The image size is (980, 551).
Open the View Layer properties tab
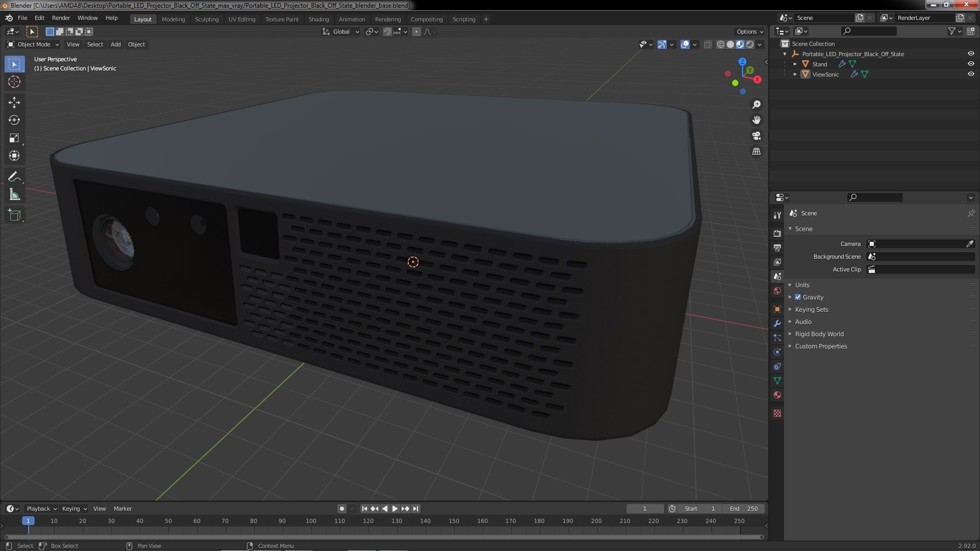[x=777, y=262]
